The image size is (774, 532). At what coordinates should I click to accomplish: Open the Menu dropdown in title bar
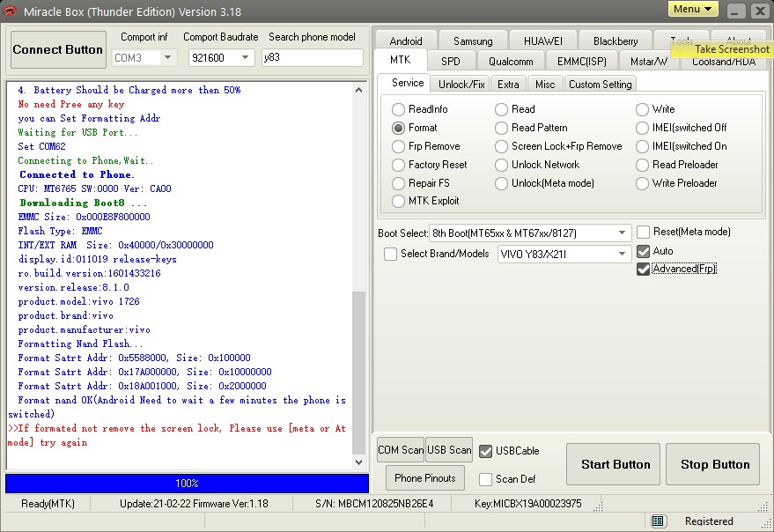[x=693, y=9]
